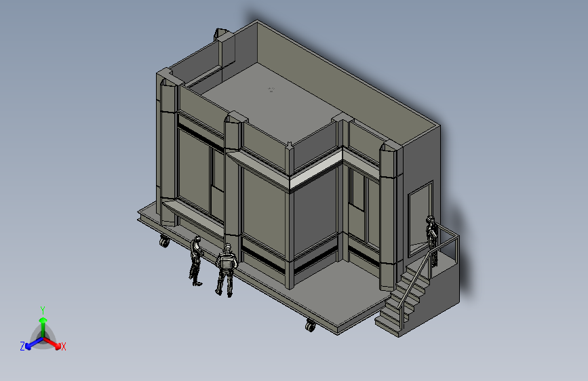This screenshot has width=588, height=381.
Task: Click the green Y axis of the orientation triad
Action: (x=43, y=327)
